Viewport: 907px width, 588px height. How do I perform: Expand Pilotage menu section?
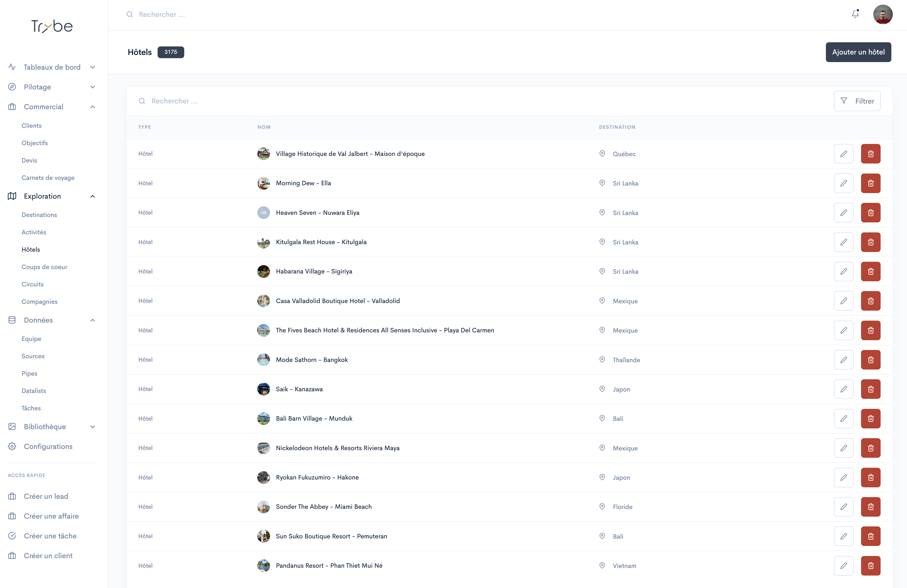[52, 87]
